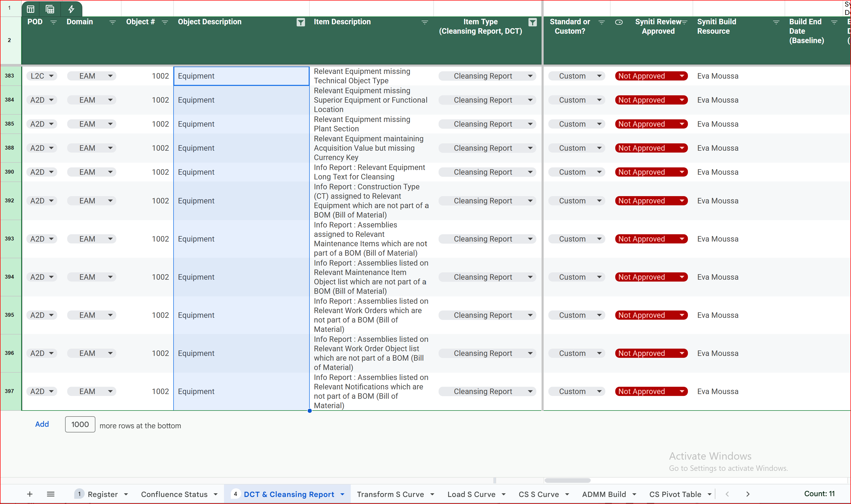Click the Add link for more rows
This screenshot has height=504, width=851.
click(x=42, y=424)
